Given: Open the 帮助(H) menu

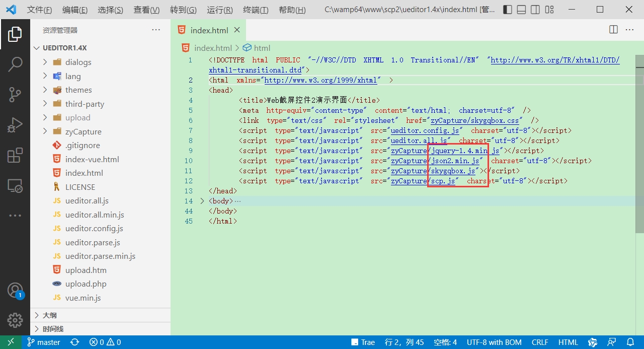Looking at the screenshot, I should (x=292, y=10).
